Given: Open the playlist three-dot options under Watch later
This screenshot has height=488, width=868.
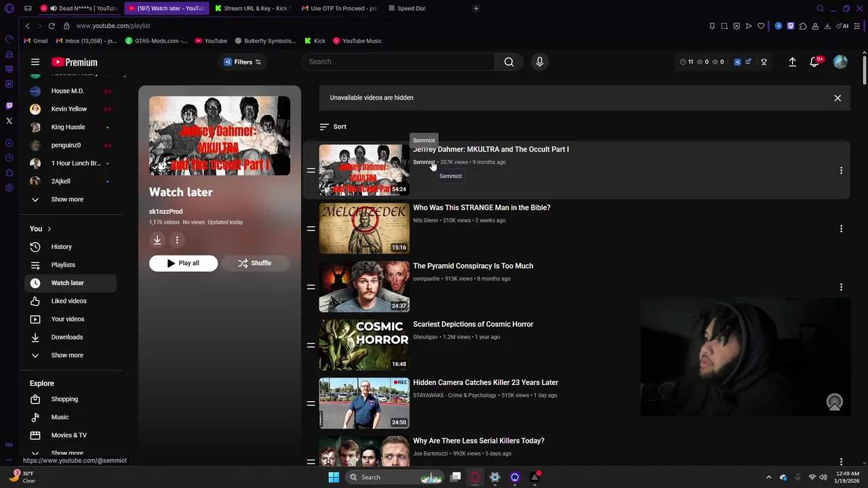Looking at the screenshot, I should coord(177,240).
